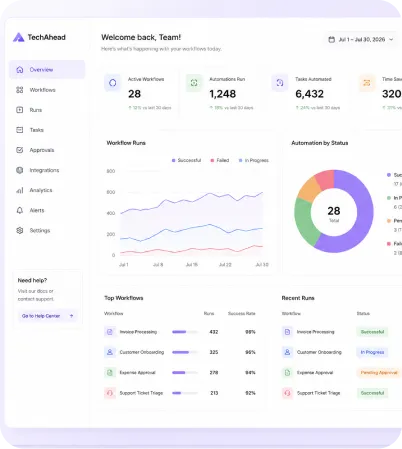Go to the Overview menu item
Viewport: 402px width, 449px height.
click(x=47, y=70)
